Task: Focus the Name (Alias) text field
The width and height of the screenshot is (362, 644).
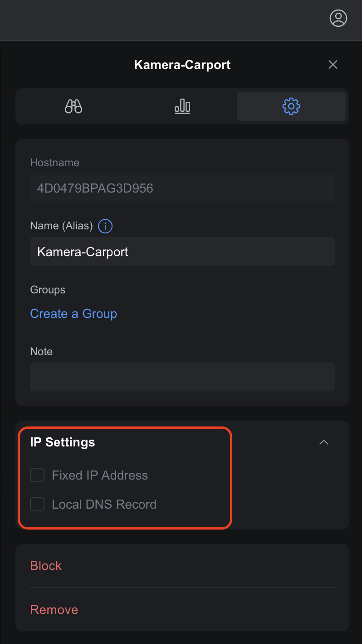Action: click(182, 252)
